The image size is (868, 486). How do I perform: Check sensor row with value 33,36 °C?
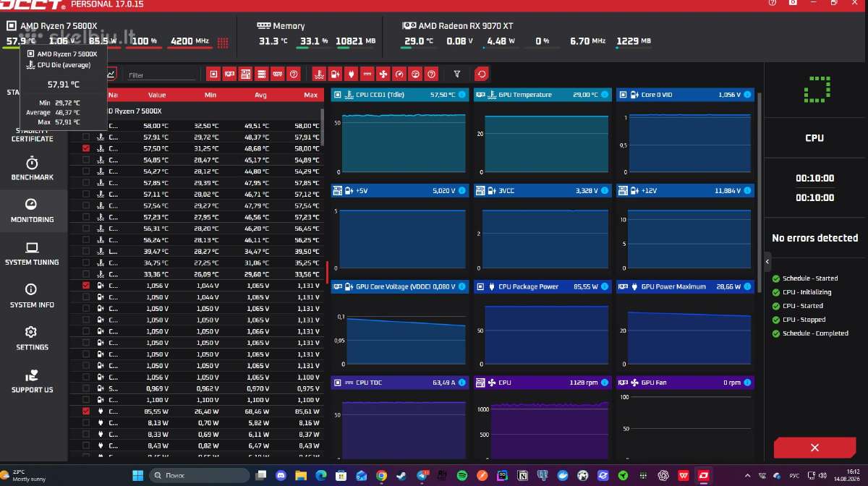(87, 274)
